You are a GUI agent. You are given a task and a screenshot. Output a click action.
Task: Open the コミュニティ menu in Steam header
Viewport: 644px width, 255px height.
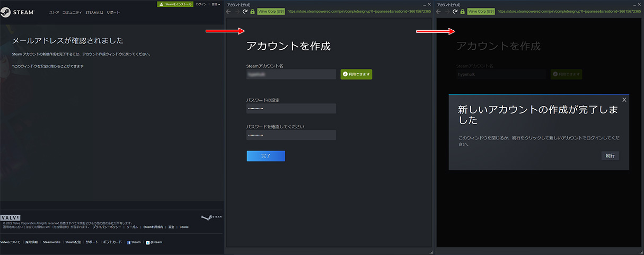[x=72, y=12]
